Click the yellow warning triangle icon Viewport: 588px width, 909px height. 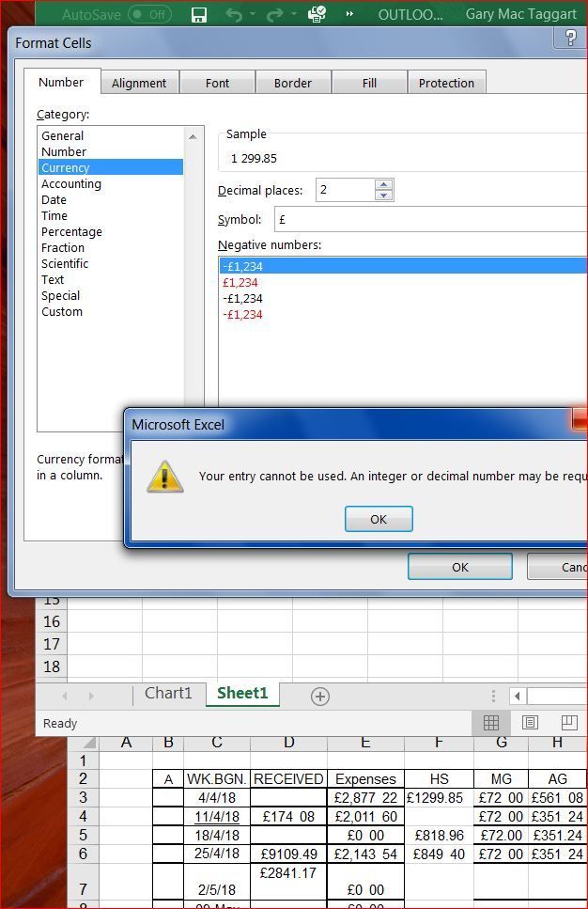point(165,478)
